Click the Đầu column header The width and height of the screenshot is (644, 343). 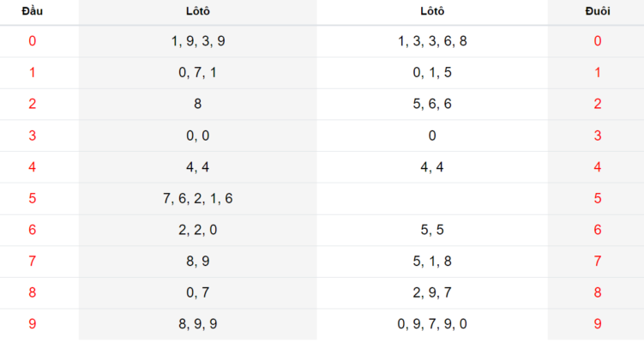[32, 11]
